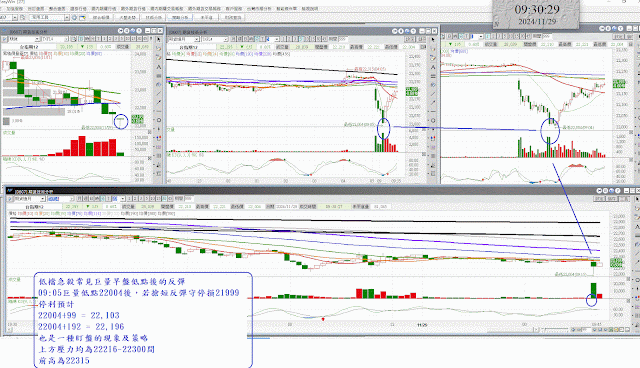Select the circle drawing tool in middle chart window

(433, 120)
